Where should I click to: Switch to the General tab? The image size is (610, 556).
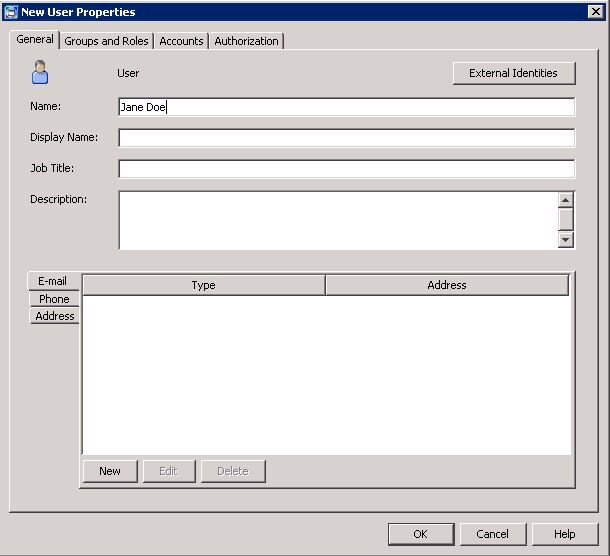[x=35, y=40]
